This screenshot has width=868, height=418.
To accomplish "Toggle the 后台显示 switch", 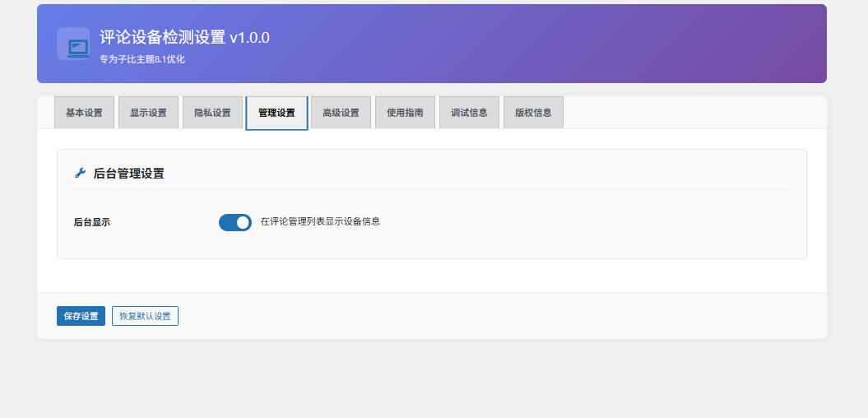I will coord(235,222).
